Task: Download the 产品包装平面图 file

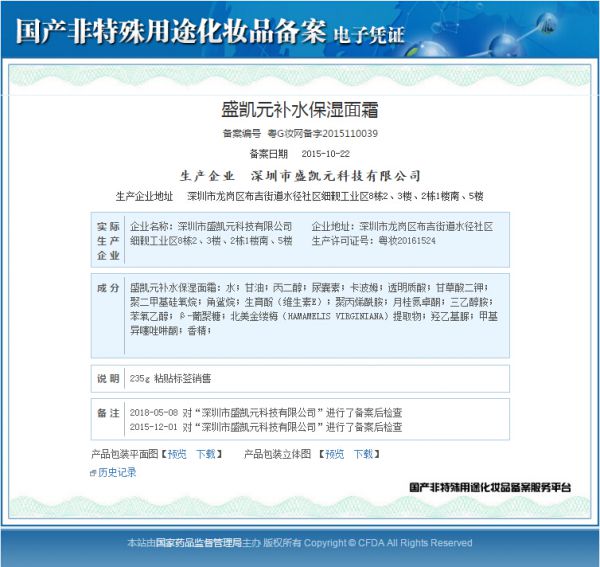Action: (205, 454)
